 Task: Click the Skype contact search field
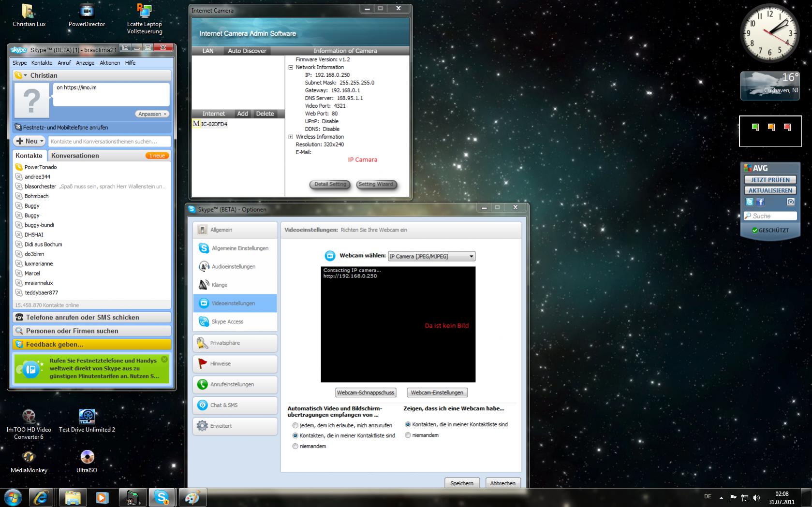pos(109,141)
